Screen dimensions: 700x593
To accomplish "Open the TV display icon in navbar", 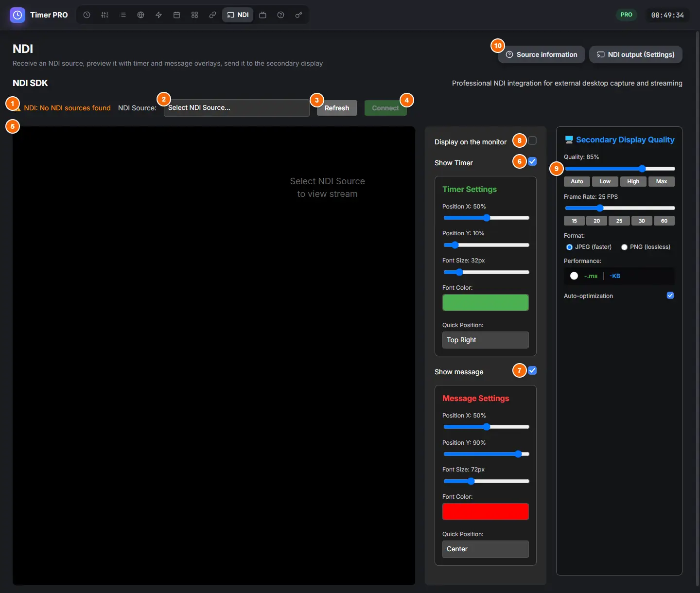I will click(262, 15).
